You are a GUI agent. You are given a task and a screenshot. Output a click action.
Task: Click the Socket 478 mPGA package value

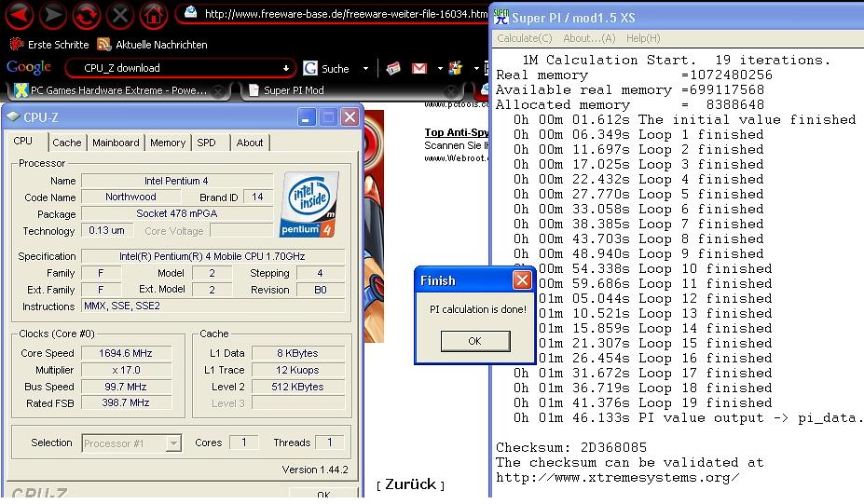pos(177,213)
